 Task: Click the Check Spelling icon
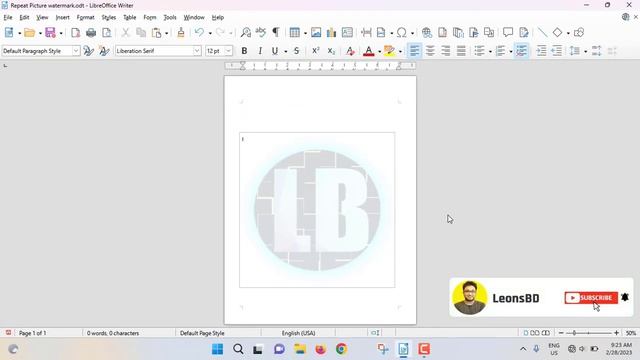point(260,33)
